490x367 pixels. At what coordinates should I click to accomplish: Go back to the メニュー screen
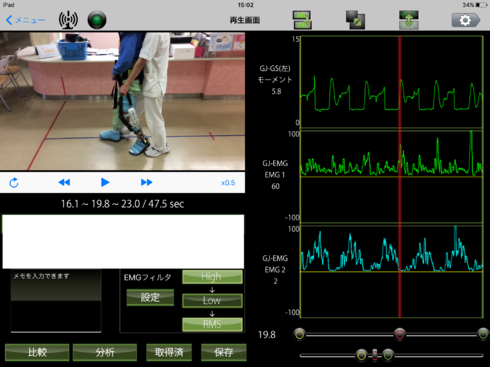[25, 20]
